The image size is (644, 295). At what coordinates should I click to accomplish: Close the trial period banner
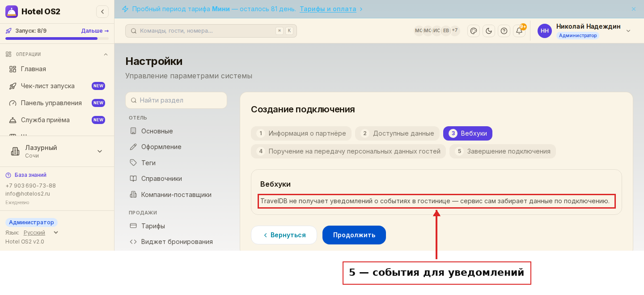click(x=633, y=9)
